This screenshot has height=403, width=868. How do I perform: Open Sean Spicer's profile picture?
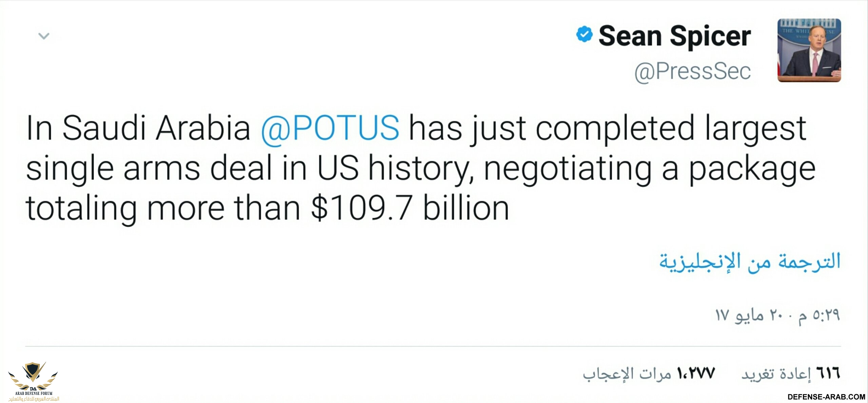809,50
